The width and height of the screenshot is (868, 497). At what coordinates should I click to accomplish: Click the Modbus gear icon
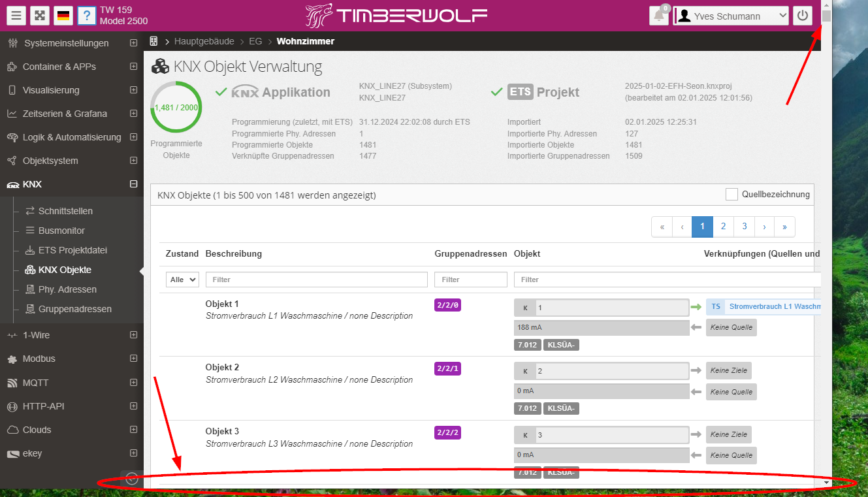click(11, 359)
